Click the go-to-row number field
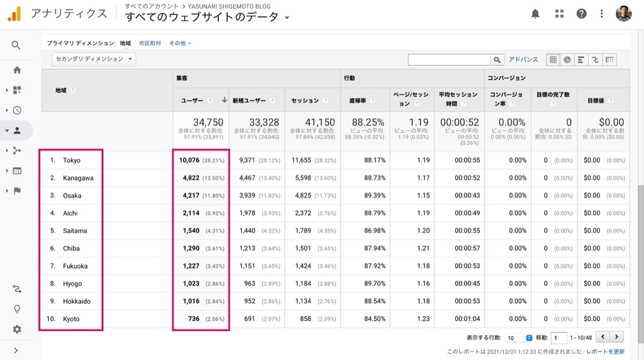 [x=559, y=338]
